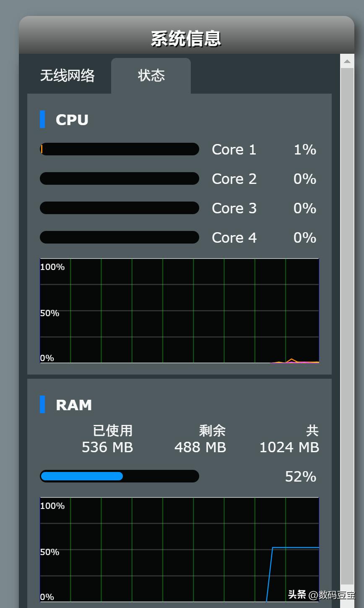Click the scrollbar up arrow
Image resolution: width=364 pixels, height=608 pixels.
coord(346,62)
